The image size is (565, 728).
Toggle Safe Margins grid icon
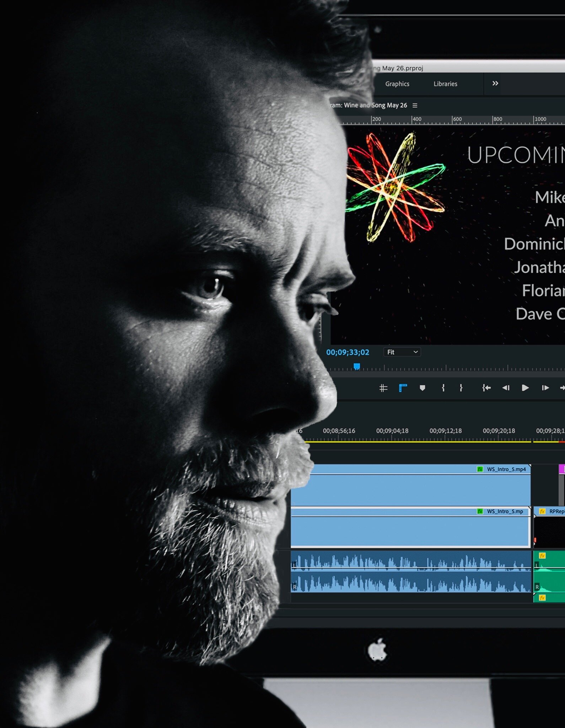coord(383,388)
